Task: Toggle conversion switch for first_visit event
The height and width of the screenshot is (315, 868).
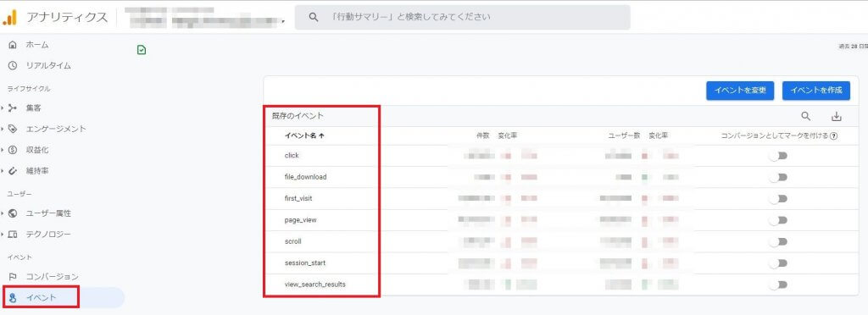Action: [778, 198]
